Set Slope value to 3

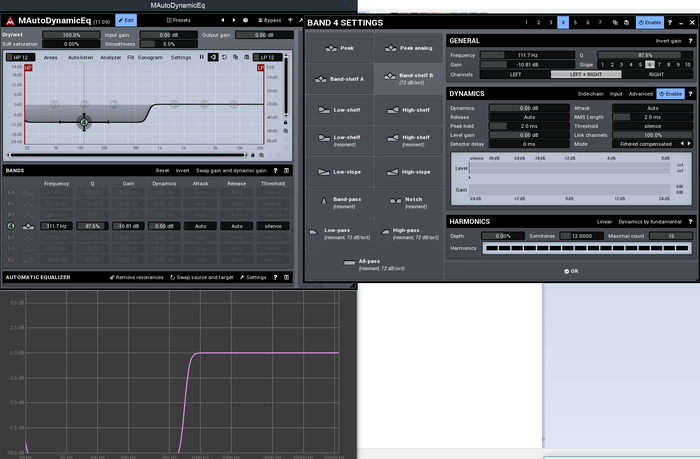coord(621,65)
